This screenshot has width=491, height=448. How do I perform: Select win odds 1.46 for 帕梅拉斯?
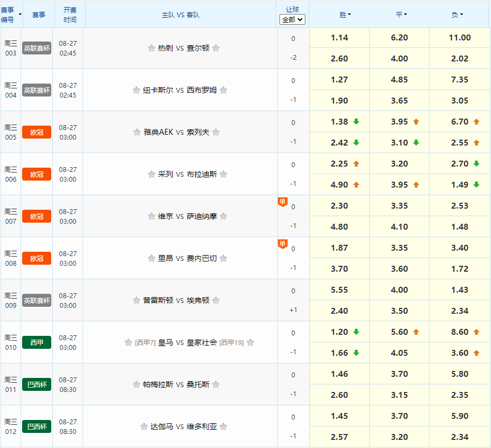339,374
